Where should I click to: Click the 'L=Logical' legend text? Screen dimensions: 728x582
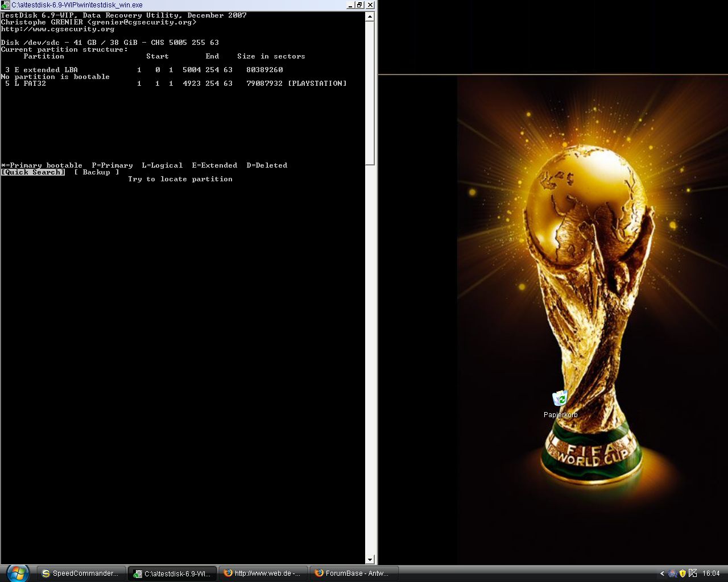pos(162,165)
